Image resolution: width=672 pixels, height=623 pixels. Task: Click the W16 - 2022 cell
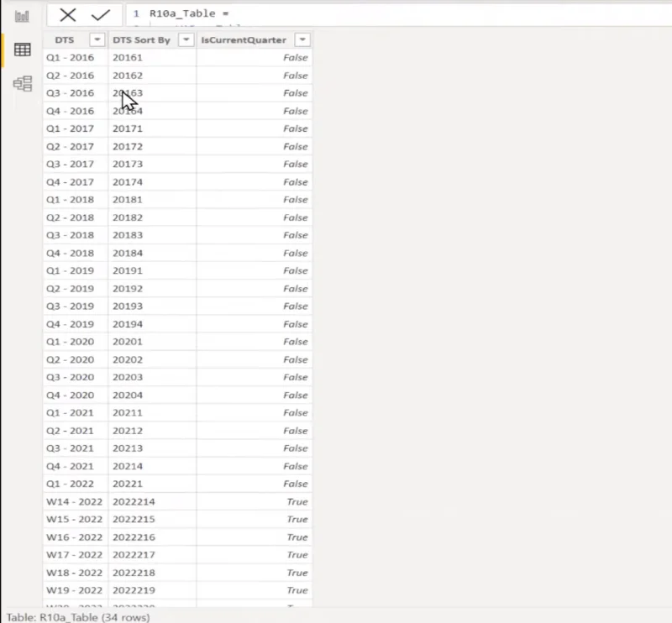(x=76, y=537)
